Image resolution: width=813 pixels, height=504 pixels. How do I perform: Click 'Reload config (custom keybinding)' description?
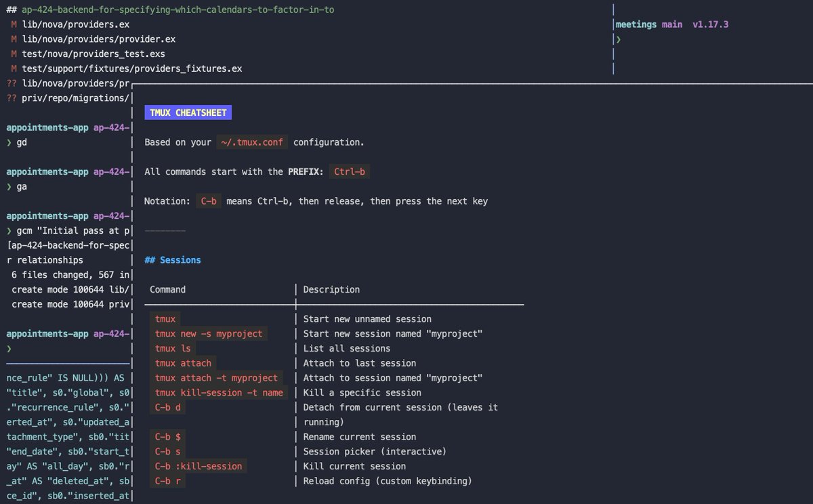pos(388,481)
